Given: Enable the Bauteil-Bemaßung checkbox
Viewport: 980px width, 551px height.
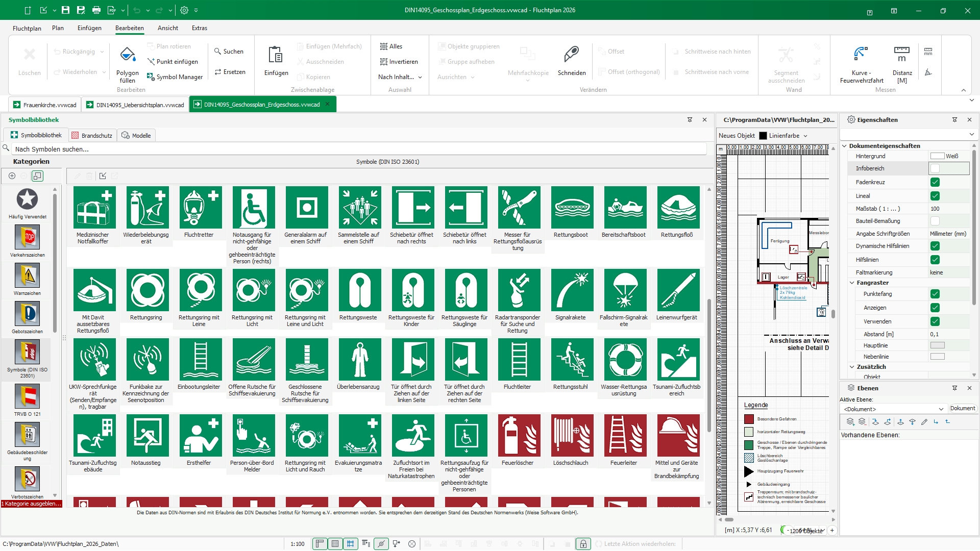Looking at the screenshot, I should pos(935,221).
